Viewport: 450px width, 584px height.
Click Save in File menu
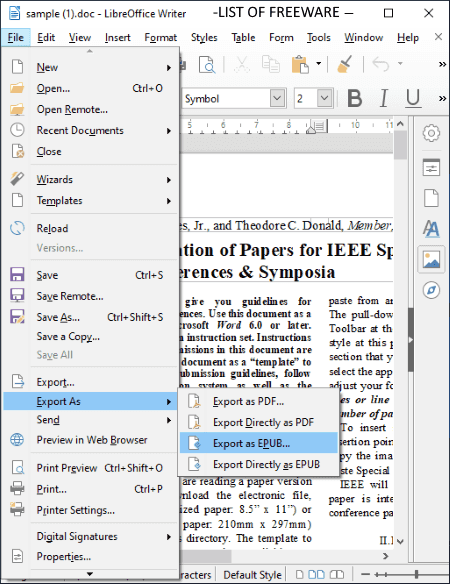[x=91, y=275]
